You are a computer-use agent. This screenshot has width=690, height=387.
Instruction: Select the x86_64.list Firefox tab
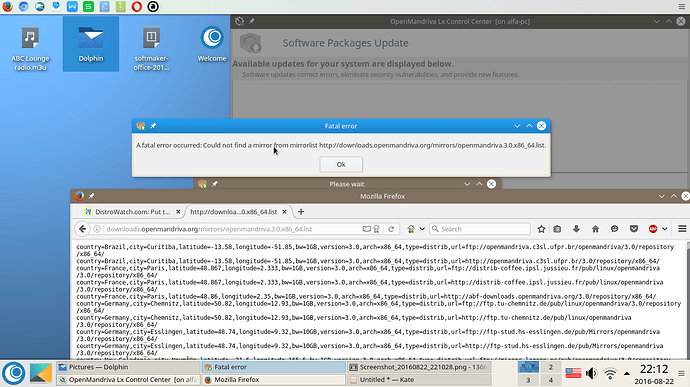[234, 212]
